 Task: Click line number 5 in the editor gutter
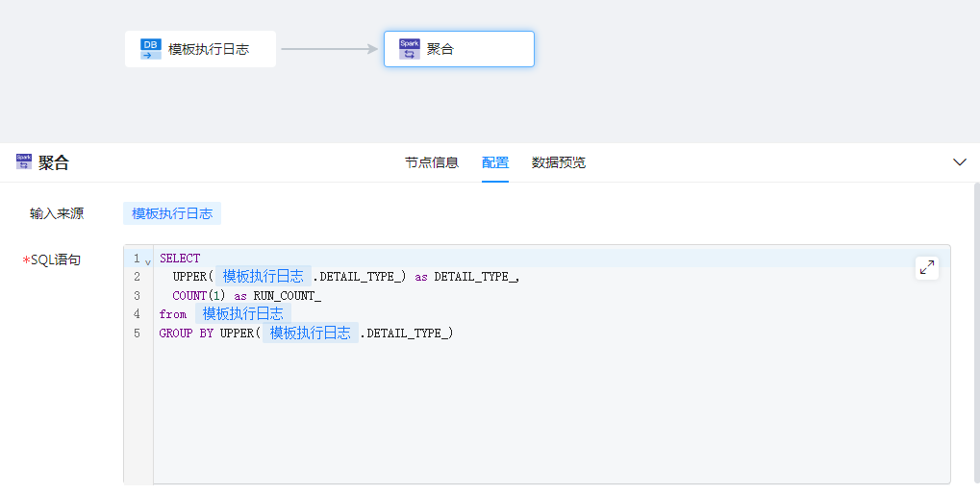click(137, 333)
